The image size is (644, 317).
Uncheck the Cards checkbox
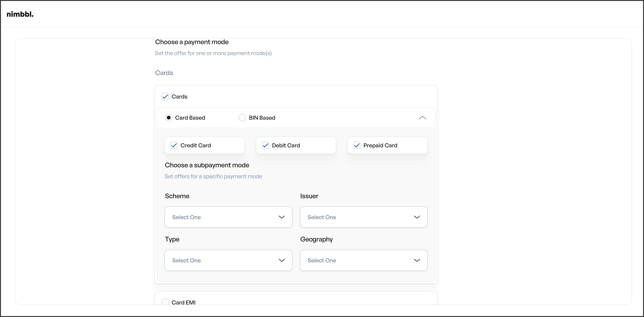[165, 97]
